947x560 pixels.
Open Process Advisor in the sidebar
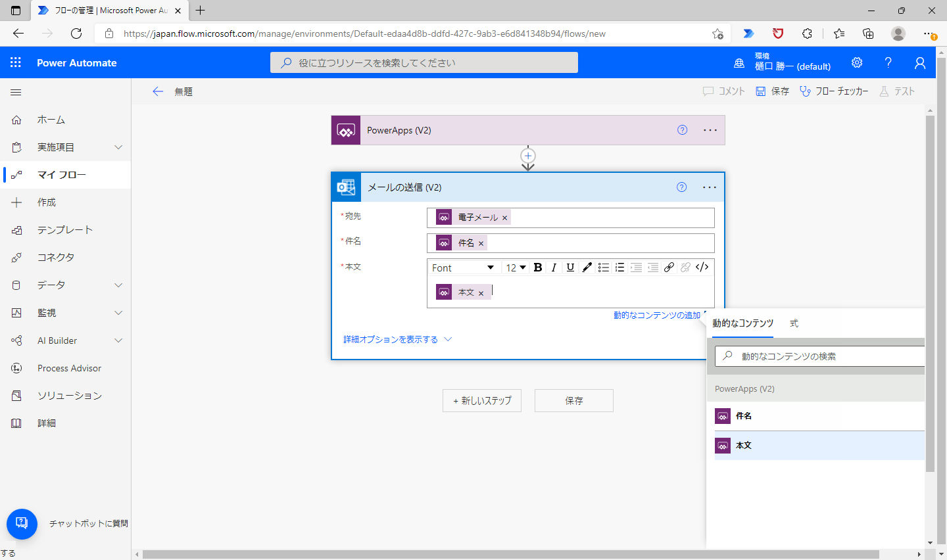pyautogui.click(x=66, y=368)
